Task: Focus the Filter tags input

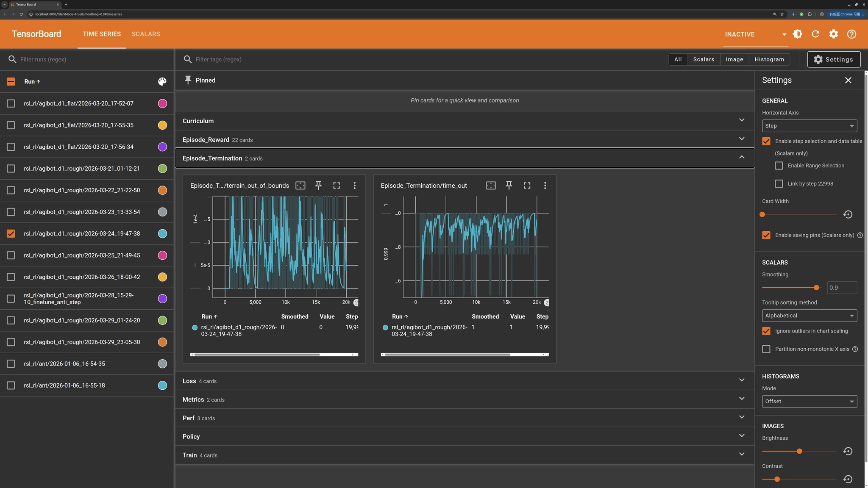Action: click(428, 59)
